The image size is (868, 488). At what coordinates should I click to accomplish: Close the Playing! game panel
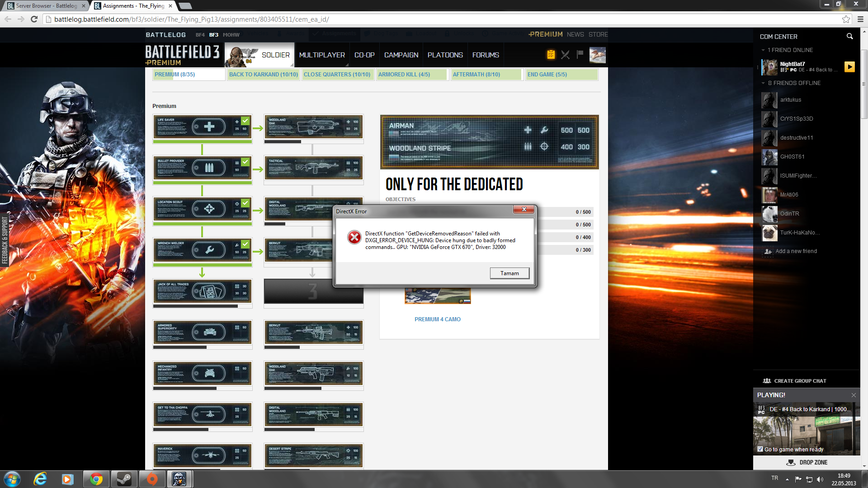pyautogui.click(x=854, y=395)
